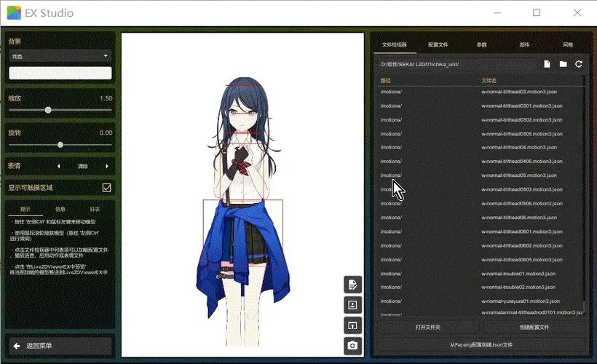Select w-normal-tilthead0503.motion3.json
597x364 pixels.
pos(521,189)
